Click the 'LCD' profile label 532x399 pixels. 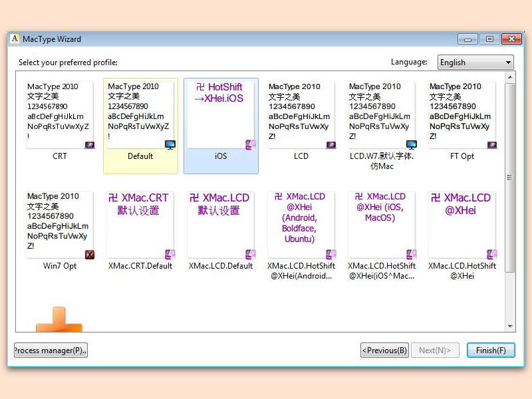301,156
